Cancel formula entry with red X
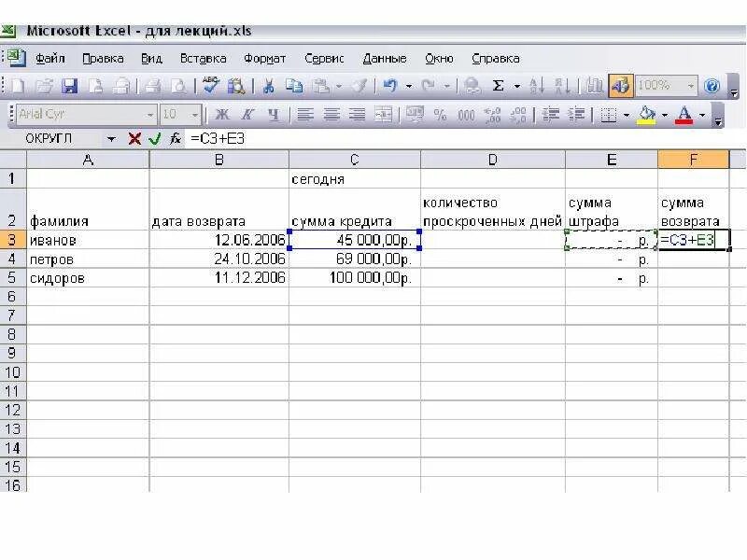This screenshot has height=560, width=747. [x=134, y=138]
